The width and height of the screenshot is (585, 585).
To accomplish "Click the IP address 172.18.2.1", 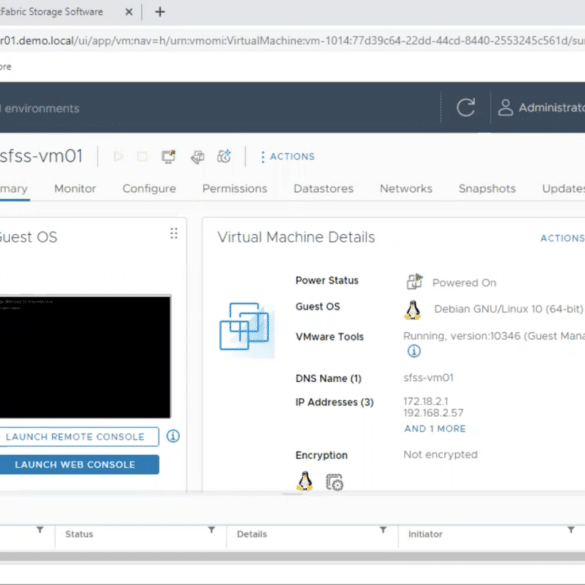I will 426,401.
